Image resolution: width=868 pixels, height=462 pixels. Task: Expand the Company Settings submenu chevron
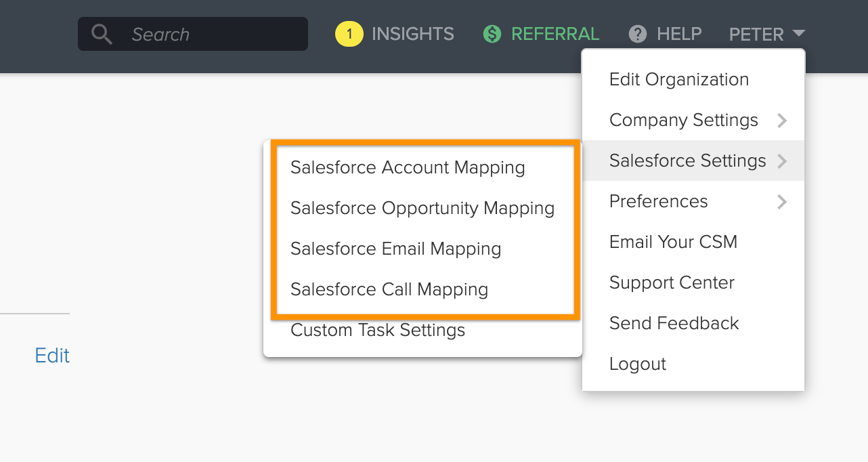coord(782,120)
